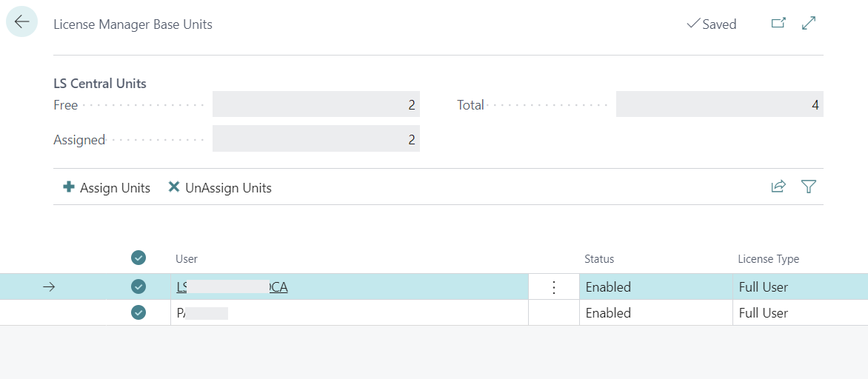The height and width of the screenshot is (379, 868).
Task: Click the Free units value field
Action: coord(316,104)
